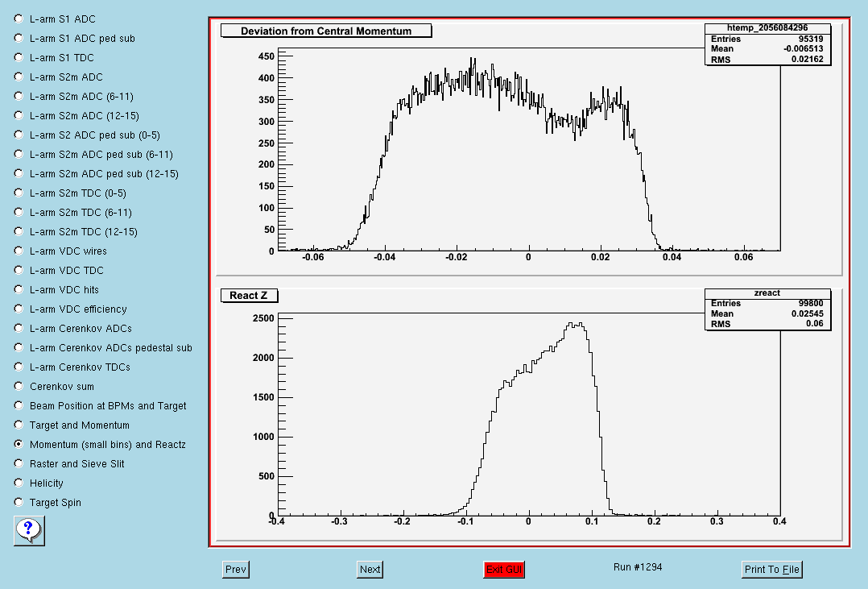The width and height of the screenshot is (868, 589).
Task: Go to previous page with Prev
Action: pyautogui.click(x=236, y=569)
